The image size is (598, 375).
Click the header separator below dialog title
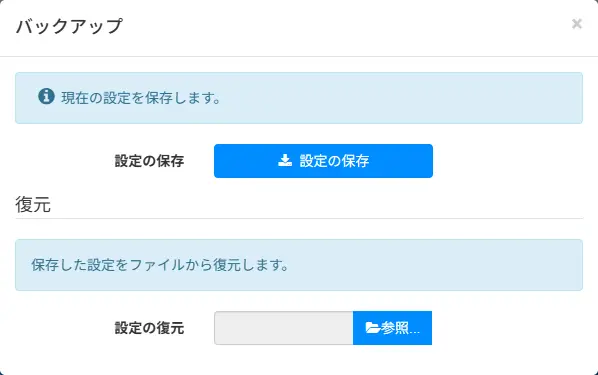click(x=299, y=56)
